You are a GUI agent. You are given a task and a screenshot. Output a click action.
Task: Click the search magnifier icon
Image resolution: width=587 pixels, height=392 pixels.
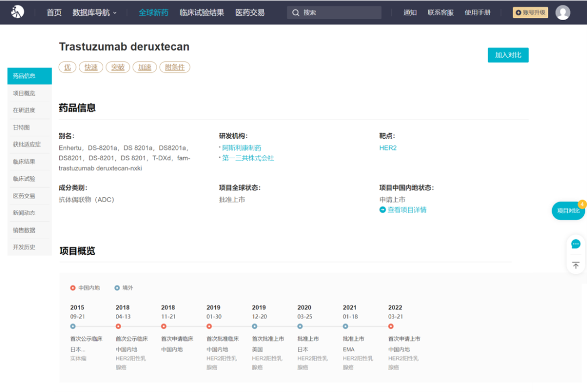pos(296,13)
